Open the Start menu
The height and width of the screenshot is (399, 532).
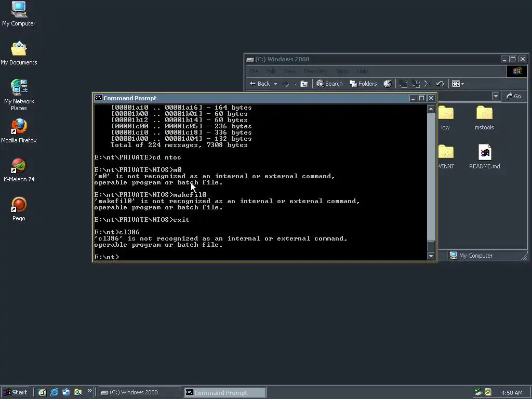coord(15,393)
